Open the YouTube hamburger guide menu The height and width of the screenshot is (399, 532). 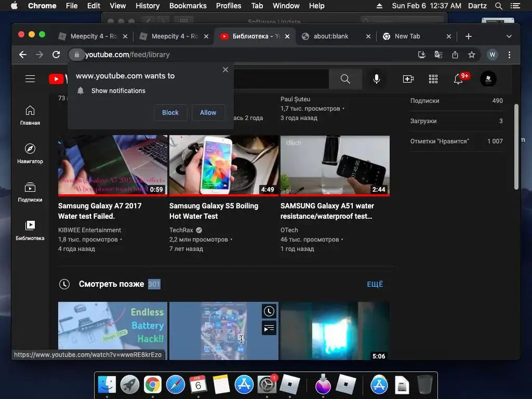click(x=30, y=79)
